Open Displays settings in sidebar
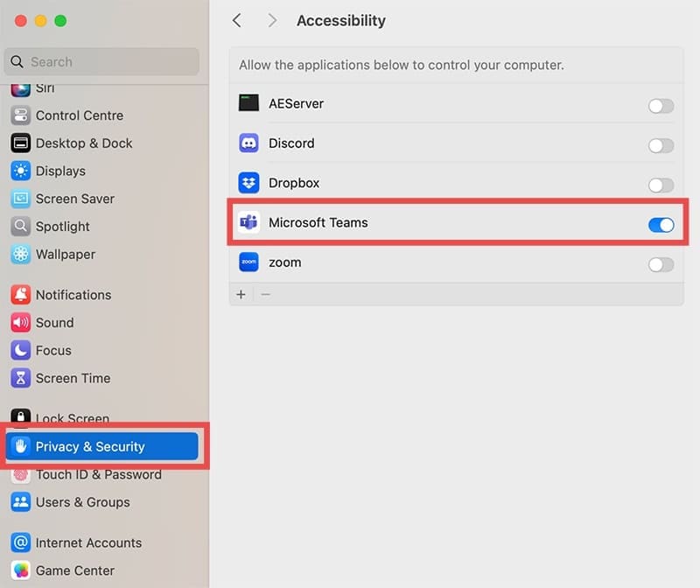 (x=60, y=171)
